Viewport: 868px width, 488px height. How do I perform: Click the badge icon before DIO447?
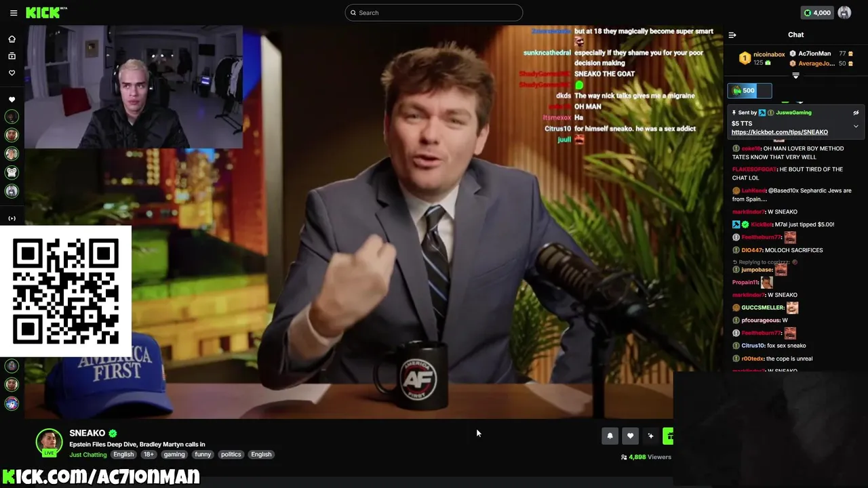(x=736, y=250)
